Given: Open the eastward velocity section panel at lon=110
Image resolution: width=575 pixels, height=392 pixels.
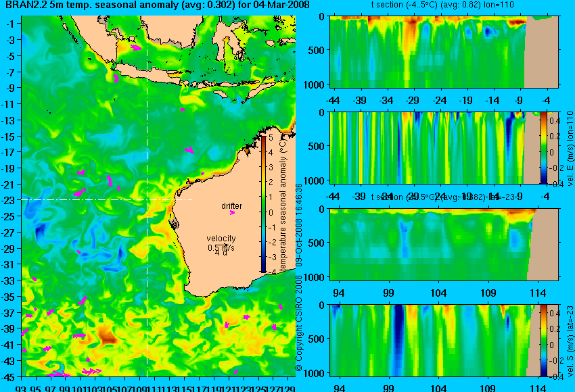Looking at the screenshot, I should 444,147.
